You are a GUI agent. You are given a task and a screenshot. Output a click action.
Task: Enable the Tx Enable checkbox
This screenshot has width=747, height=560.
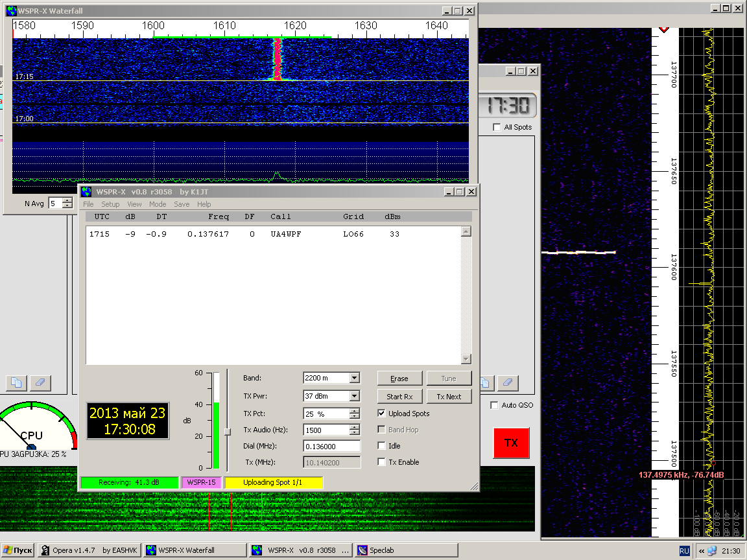pos(382,462)
